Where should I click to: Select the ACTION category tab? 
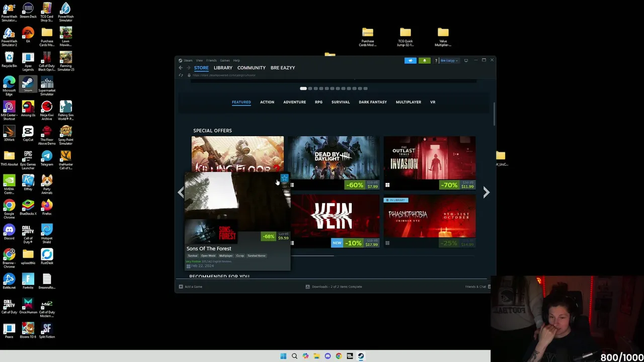(267, 102)
